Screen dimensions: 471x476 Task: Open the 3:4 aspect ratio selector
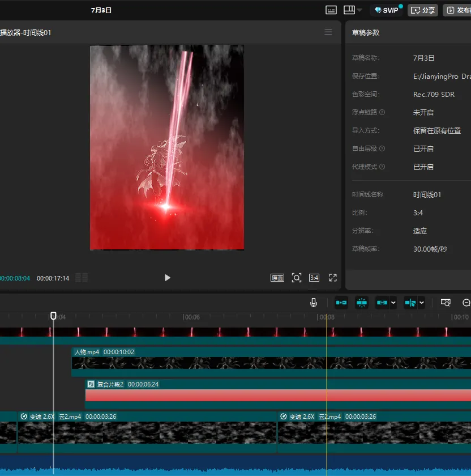tap(314, 278)
